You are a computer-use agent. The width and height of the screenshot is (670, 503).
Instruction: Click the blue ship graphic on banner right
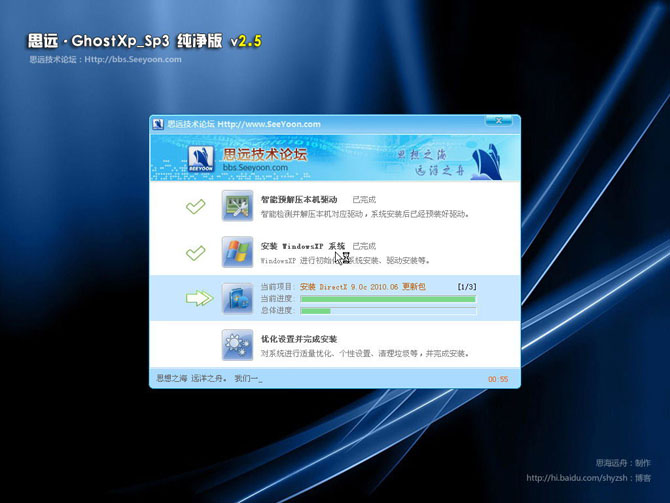click(486, 162)
